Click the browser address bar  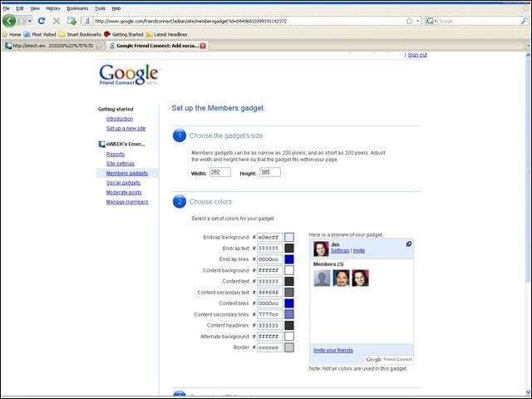point(249,21)
